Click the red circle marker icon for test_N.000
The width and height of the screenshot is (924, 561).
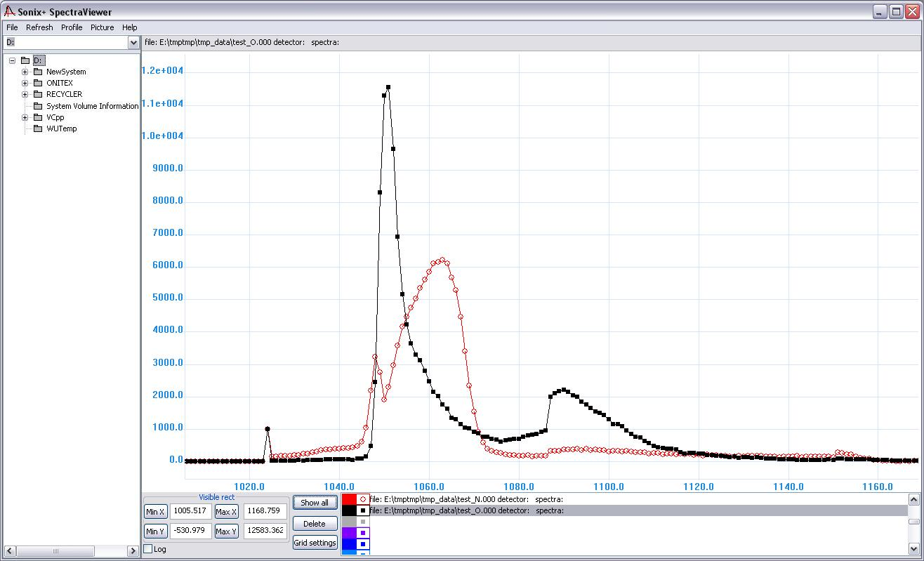coord(362,499)
